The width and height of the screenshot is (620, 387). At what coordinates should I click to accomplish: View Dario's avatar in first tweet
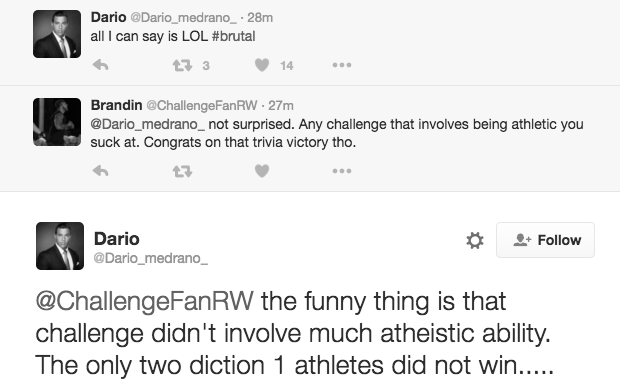pos(57,34)
